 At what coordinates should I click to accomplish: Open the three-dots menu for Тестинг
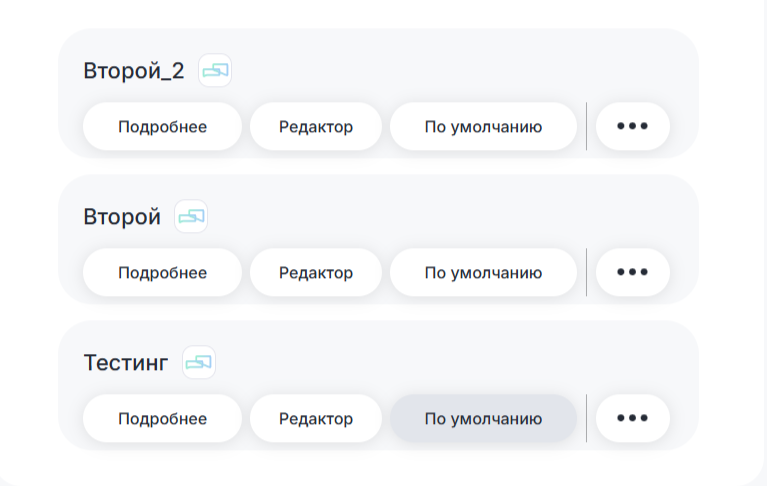(x=632, y=419)
